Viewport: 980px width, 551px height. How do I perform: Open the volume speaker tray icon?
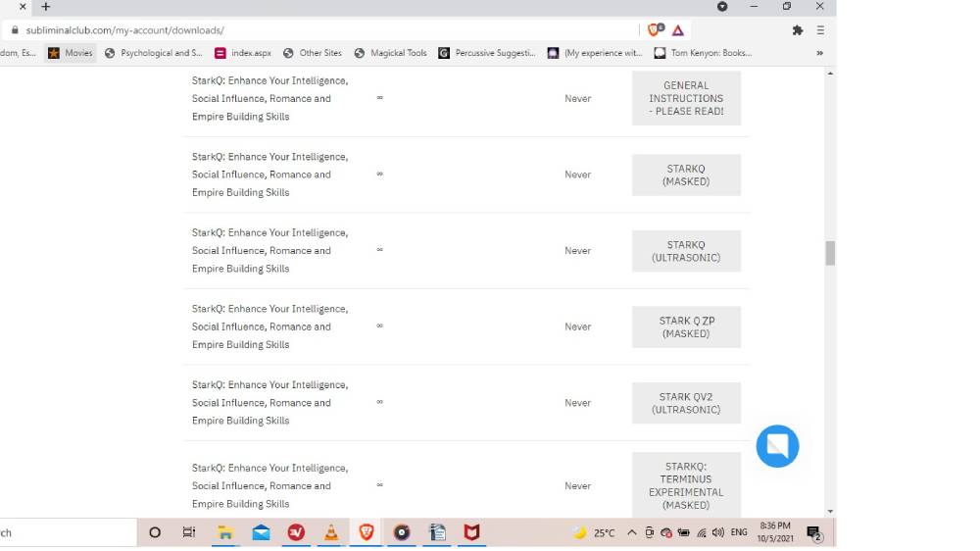(717, 533)
